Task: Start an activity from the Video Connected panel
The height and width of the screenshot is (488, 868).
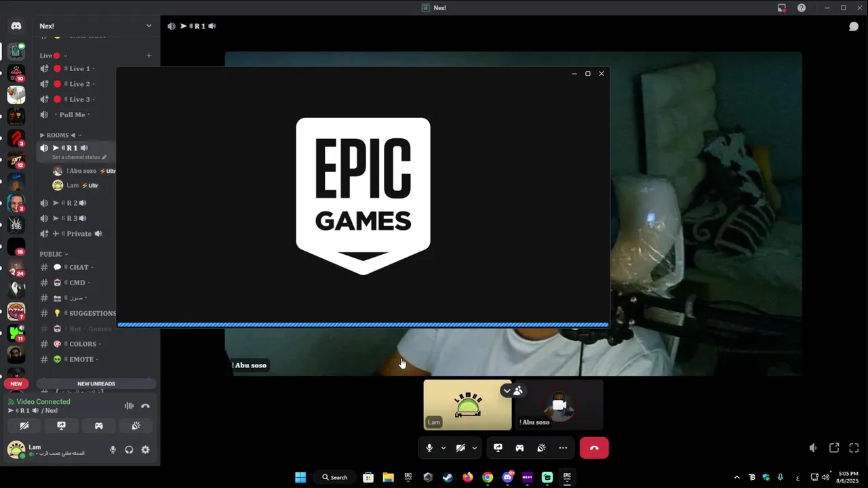Action: pyautogui.click(x=99, y=426)
